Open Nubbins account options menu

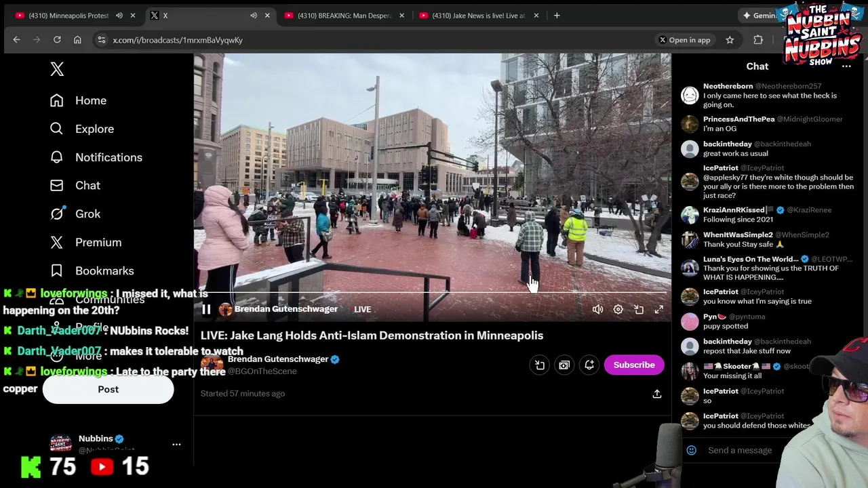click(x=176, y=445)
